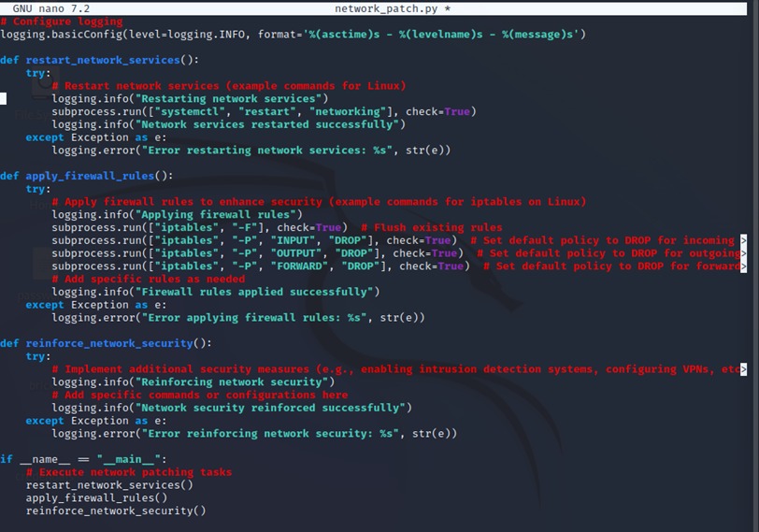Click the except line under apply_firewall_rules function
Screen dimensions: 759x532
tap(96, 305)
